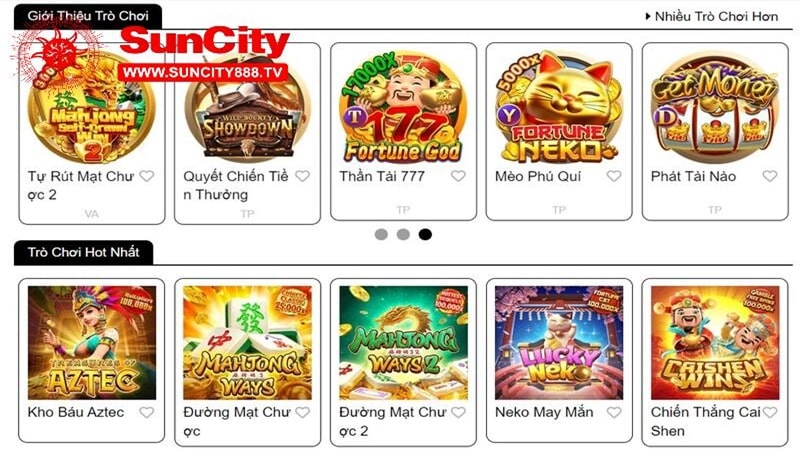Open the Mahjong Ways 2 thumbnail
This screenshot has width=800, height=450.
(403, 342)
